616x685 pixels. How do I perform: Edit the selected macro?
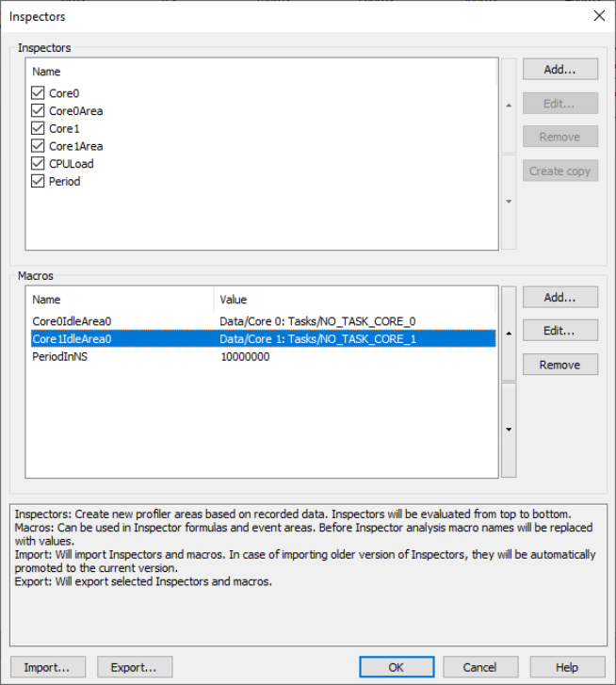click(560, 331)
